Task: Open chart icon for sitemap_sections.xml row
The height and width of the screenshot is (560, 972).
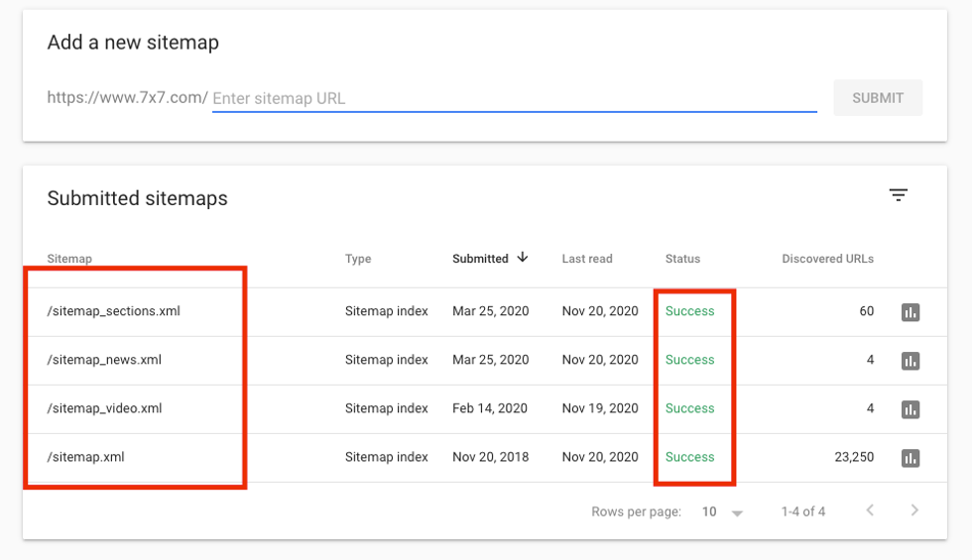Action: (910, 312)
